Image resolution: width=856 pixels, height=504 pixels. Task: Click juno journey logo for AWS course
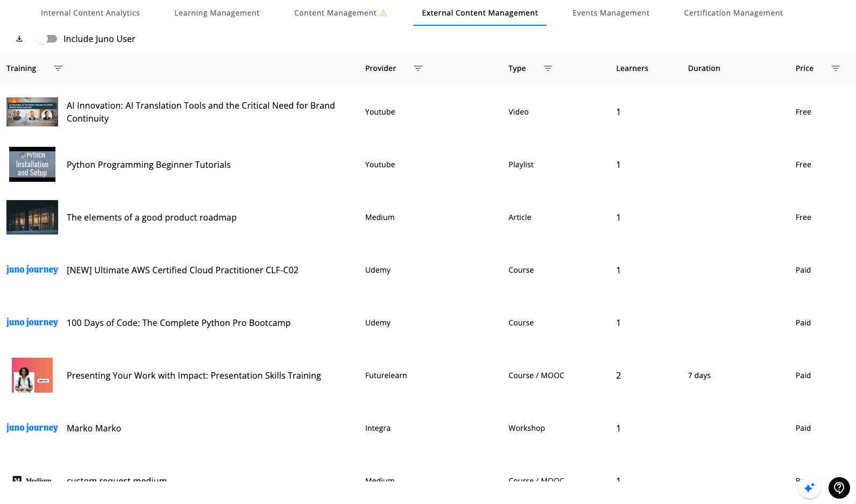click(x=32, y=269)
